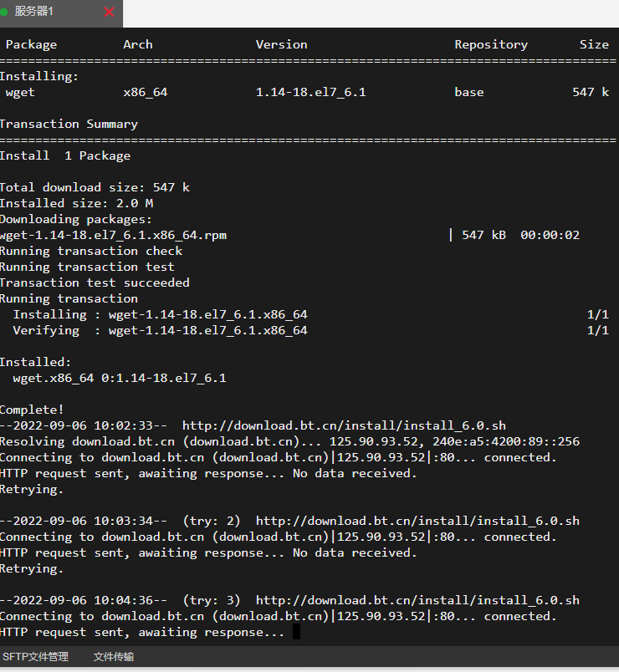Click the Package column header text
The width and height of the screenshot is (619, 672).
[31, 44]
